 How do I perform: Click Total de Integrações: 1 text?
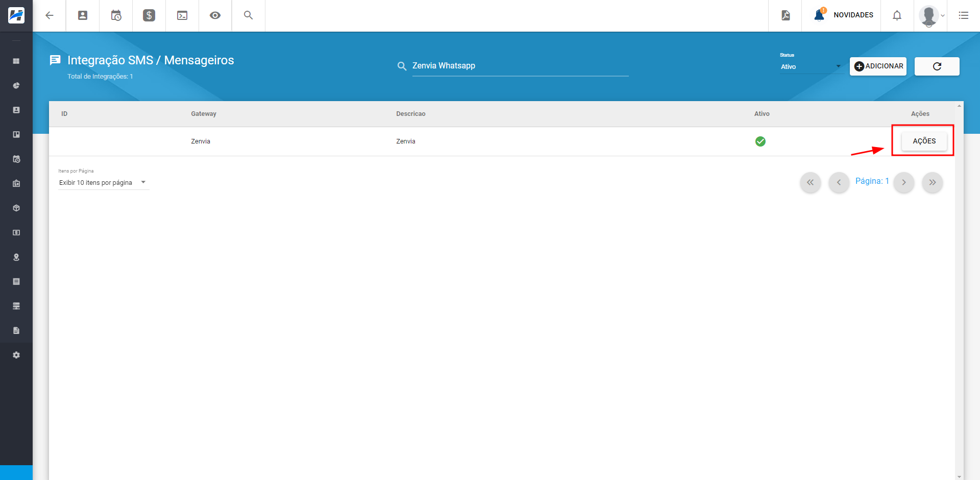coord(100,77)
